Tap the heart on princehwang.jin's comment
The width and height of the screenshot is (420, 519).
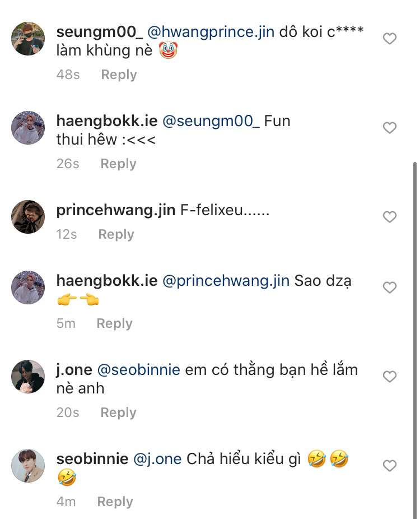click(389, 217)
